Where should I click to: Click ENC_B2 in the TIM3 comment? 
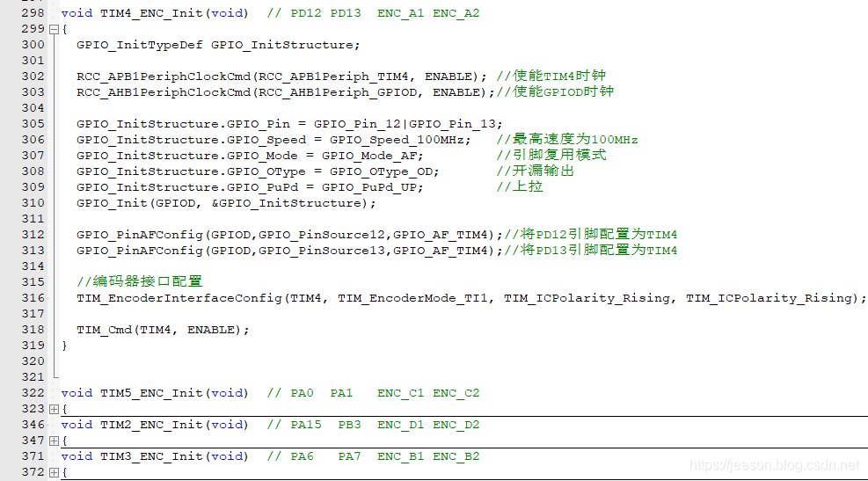(456, 456)
